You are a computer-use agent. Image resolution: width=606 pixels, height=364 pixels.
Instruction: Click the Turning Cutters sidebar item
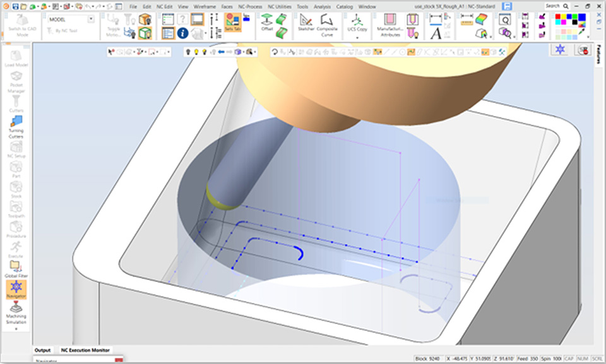coord(16,127)
